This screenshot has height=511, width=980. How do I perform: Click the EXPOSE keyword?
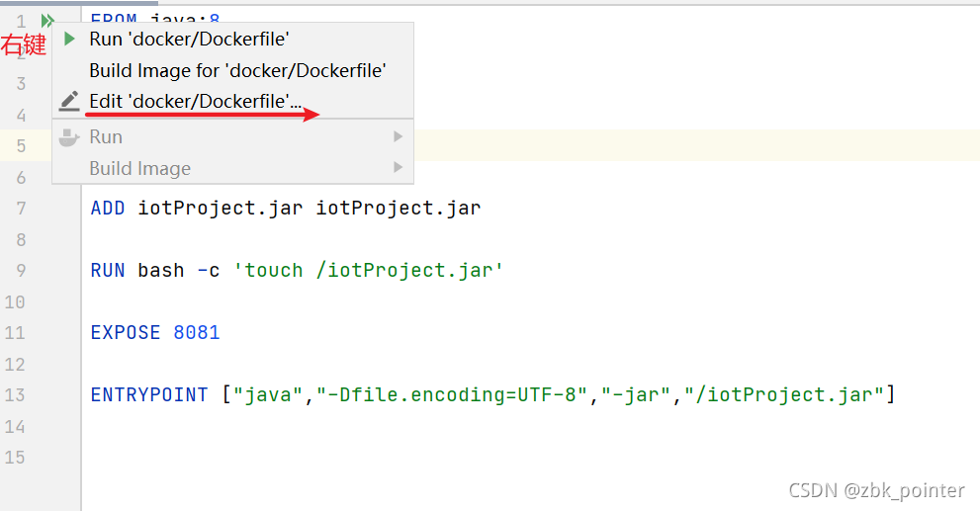pyautogui.click(x=126, y=333)
